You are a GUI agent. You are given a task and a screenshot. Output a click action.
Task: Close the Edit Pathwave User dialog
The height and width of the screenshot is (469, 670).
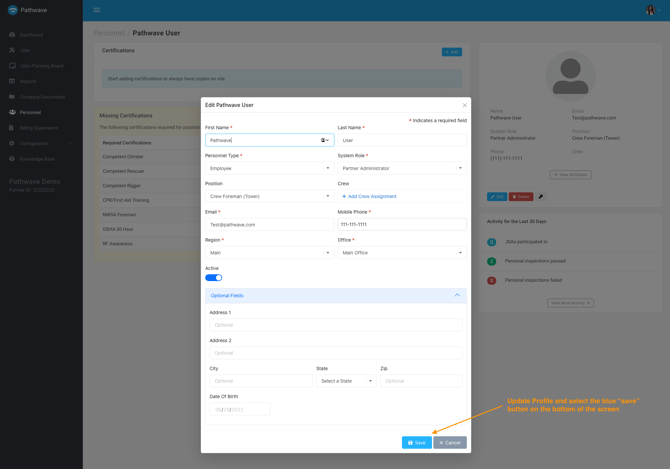(x=464, y=105)
